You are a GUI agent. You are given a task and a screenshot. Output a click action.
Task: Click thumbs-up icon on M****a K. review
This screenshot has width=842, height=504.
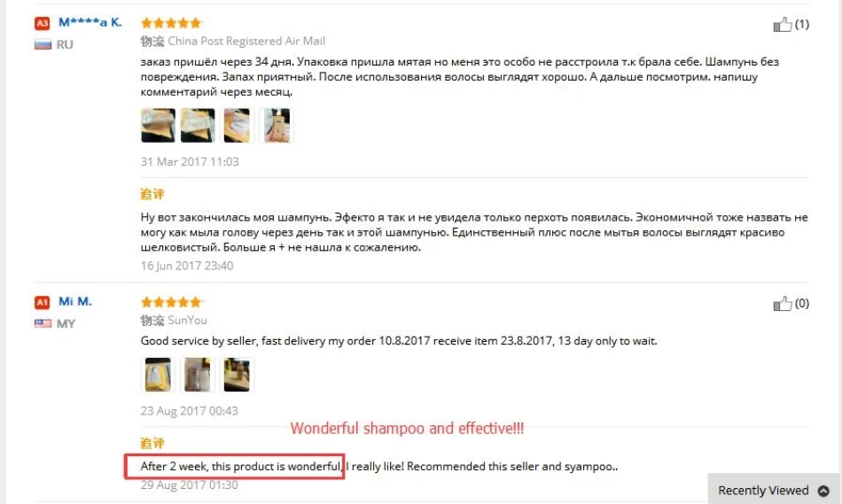(782, 24)
